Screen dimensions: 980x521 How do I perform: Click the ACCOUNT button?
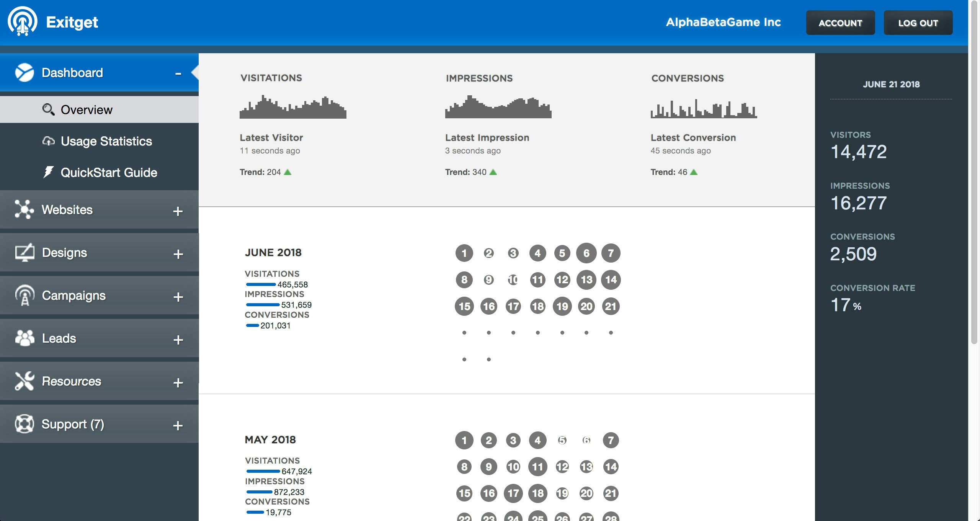(x=840, y=23)
